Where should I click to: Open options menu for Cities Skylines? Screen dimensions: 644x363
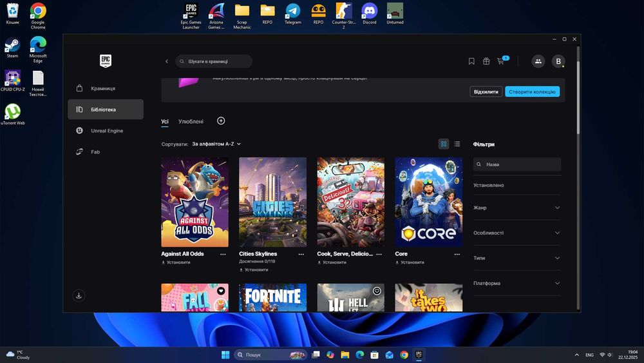coord(301,254)
